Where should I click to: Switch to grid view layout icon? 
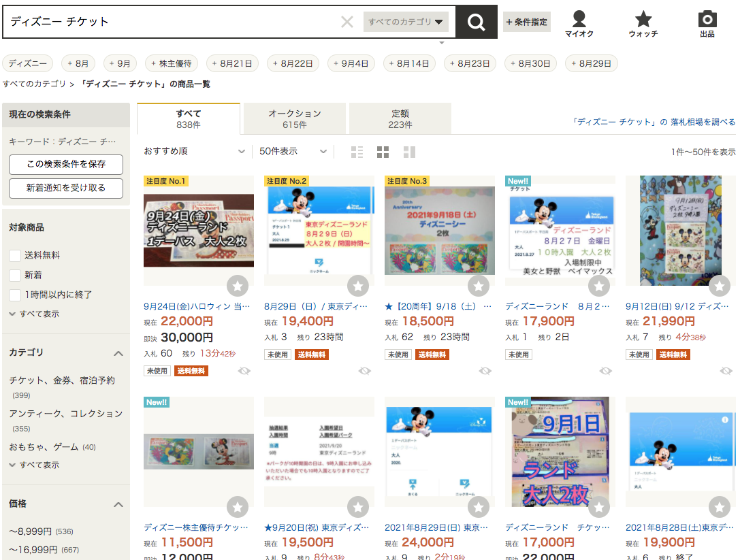coord(383,152)
